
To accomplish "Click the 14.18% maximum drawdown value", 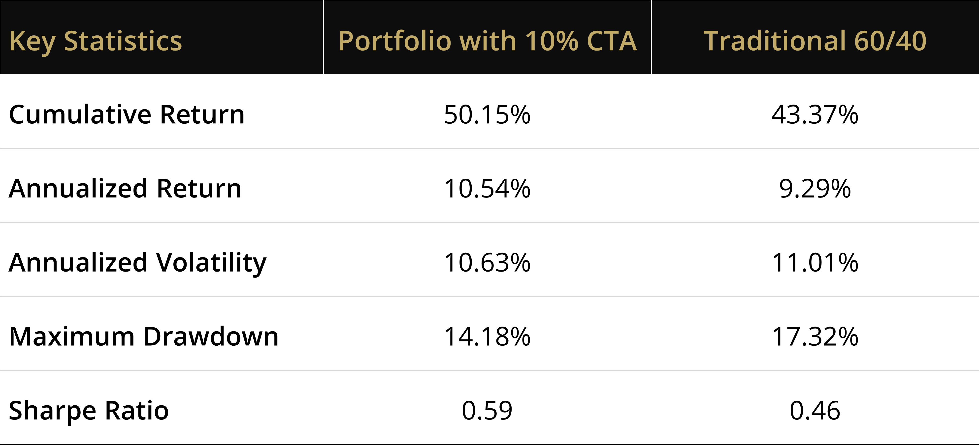I will pos(487,337).
